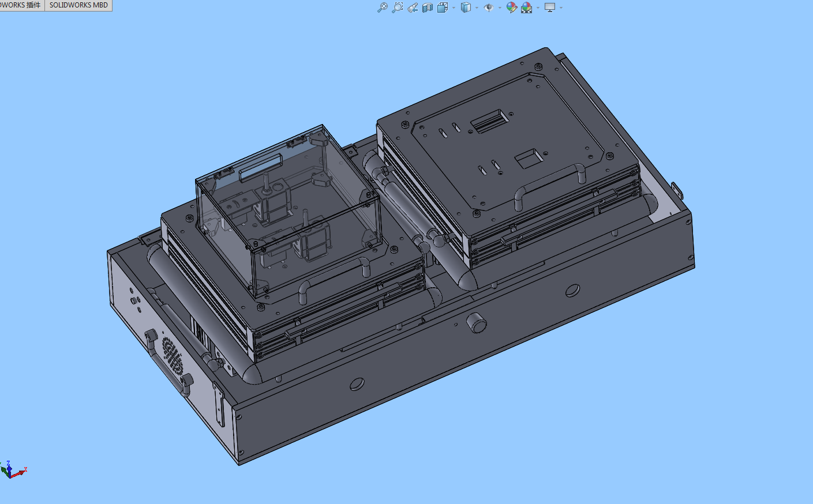Viewport: 813px width, 504px height.
Task: Expand the View Settings dropdown arrow
Action: pyautogui.click(x=561, y=7)
